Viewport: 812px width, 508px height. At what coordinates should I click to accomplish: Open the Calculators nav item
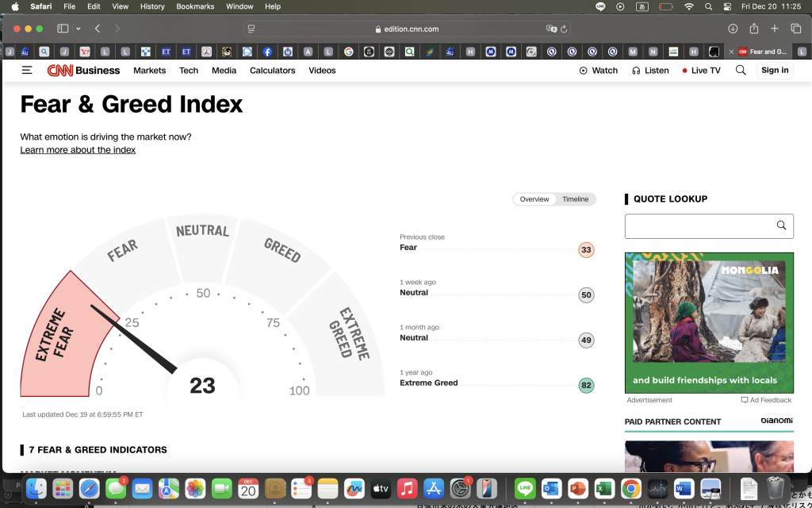(272, 71)
